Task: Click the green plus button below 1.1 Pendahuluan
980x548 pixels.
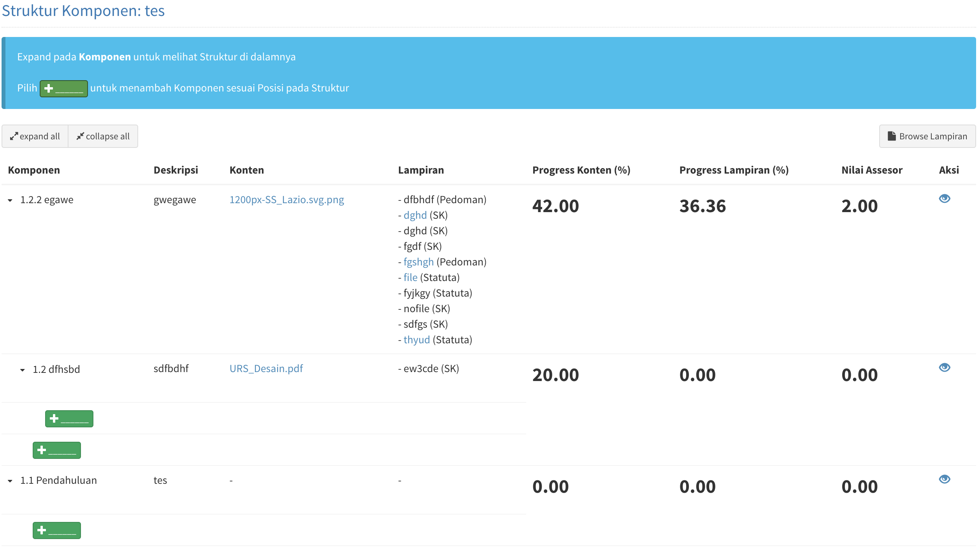Action: click(56, 530)
